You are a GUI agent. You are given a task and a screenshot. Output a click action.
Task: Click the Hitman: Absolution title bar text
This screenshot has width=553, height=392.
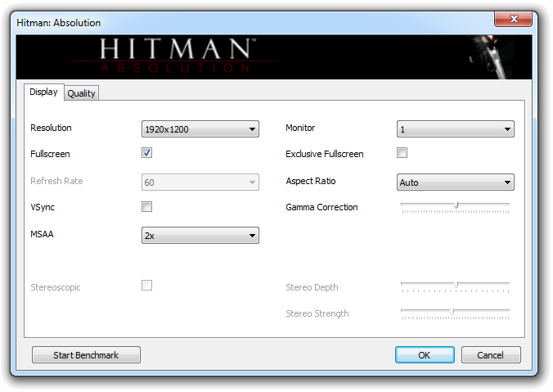click(59, 23)
